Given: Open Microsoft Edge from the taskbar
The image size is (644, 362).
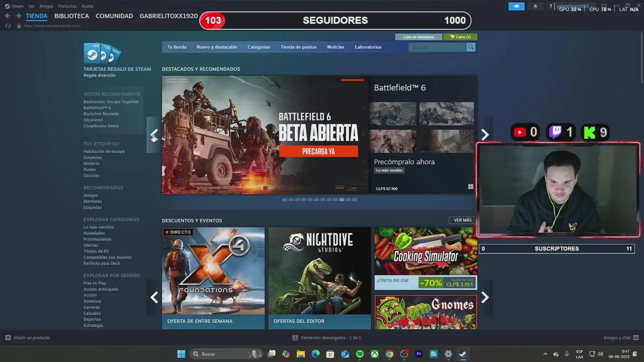Looking at the screenshot, I should coord(315,354).
